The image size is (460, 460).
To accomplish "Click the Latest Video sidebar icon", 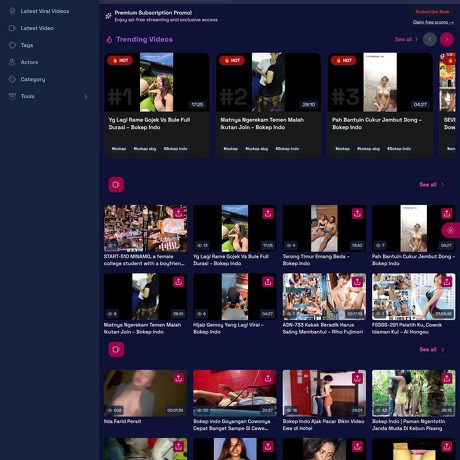I will (x=12, y=28).
